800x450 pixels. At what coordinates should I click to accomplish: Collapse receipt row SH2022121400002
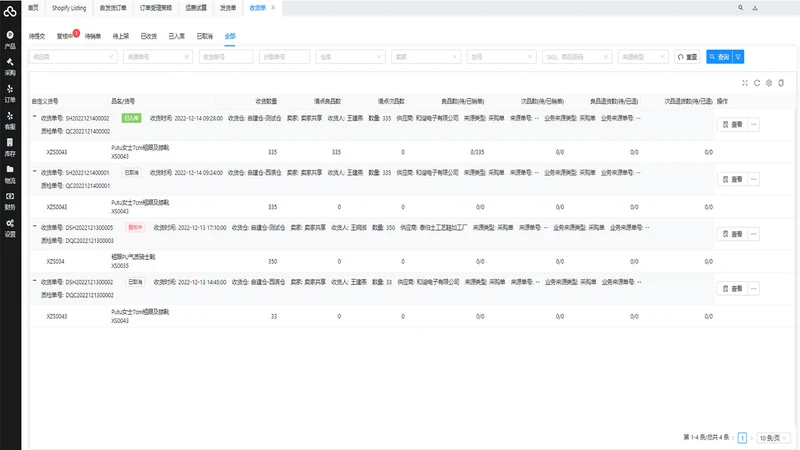(35, 117)
